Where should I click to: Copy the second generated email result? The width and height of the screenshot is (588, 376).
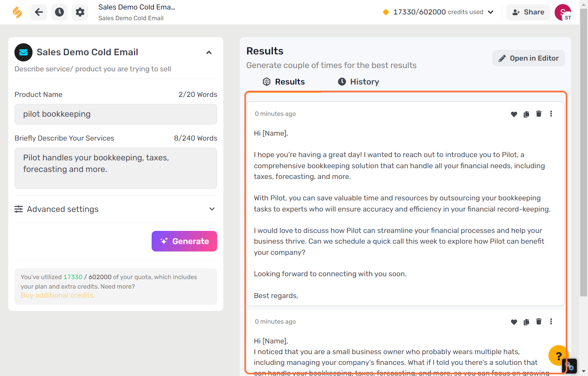coord(526,322)
